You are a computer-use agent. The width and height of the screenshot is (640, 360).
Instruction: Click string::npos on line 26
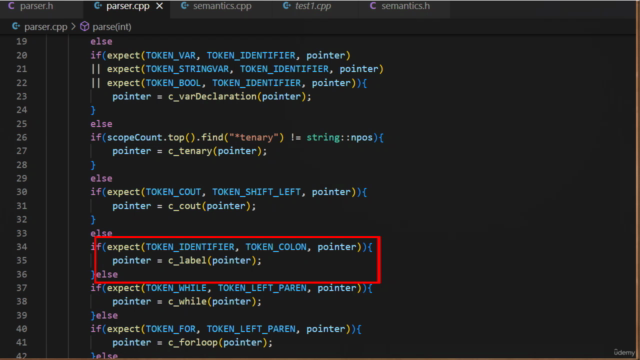tap(340, 138)
